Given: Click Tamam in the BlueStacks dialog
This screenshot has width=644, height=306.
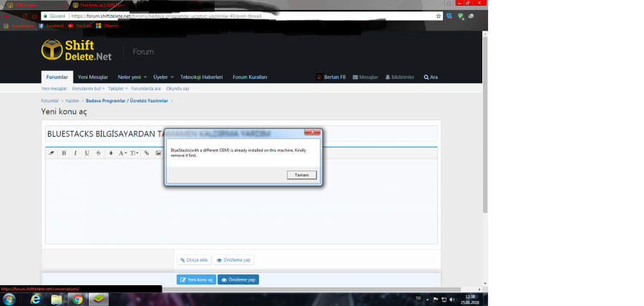Looking at the screenshot, I should click(302, 175).
